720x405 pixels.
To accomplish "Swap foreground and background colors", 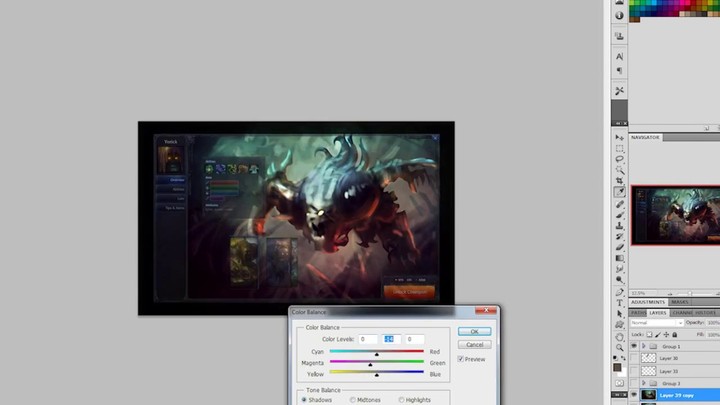I will tap(624, 358).
